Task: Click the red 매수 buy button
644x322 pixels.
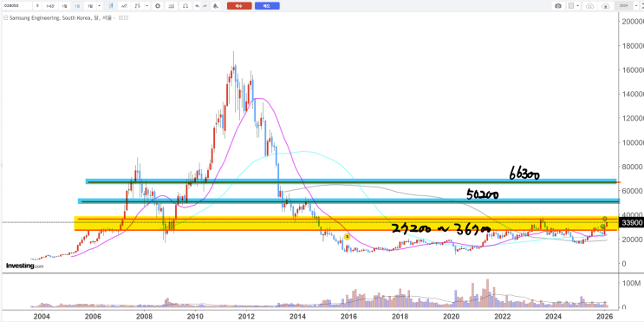Action: [x=239, y=6]
